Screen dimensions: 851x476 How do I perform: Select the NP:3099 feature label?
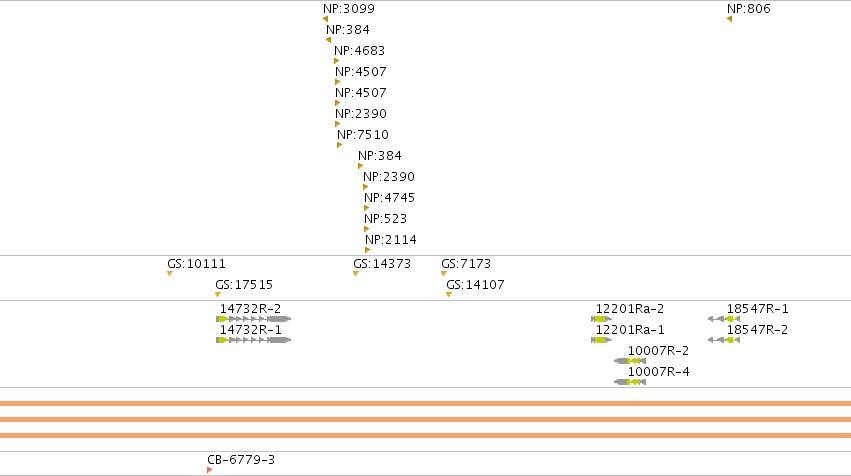349,9
